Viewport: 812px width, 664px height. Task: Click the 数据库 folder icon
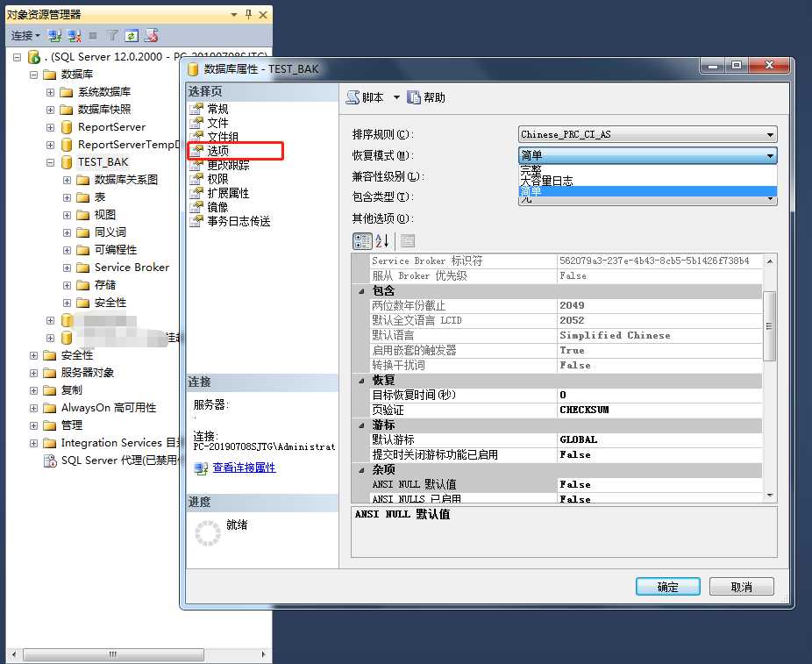click(50, 75)
